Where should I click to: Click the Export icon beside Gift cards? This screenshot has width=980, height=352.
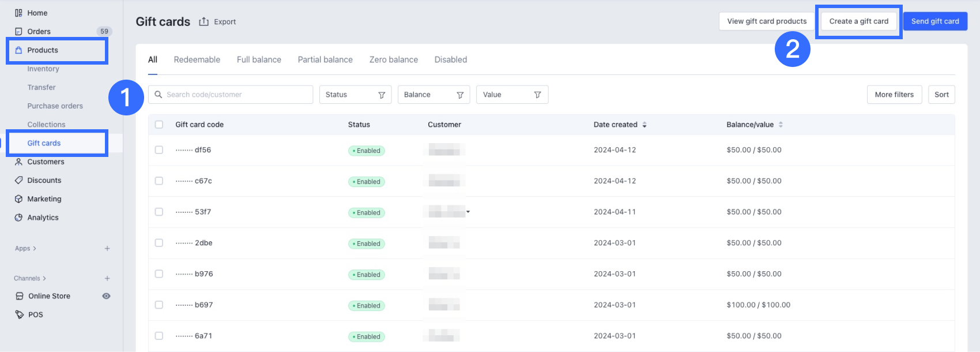pyautogui.click(x=203, y=21)
